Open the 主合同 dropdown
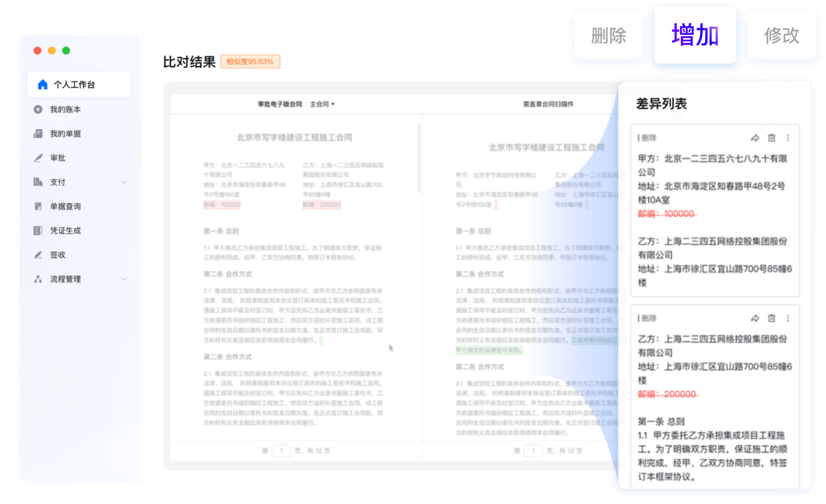 click(322, 104)
